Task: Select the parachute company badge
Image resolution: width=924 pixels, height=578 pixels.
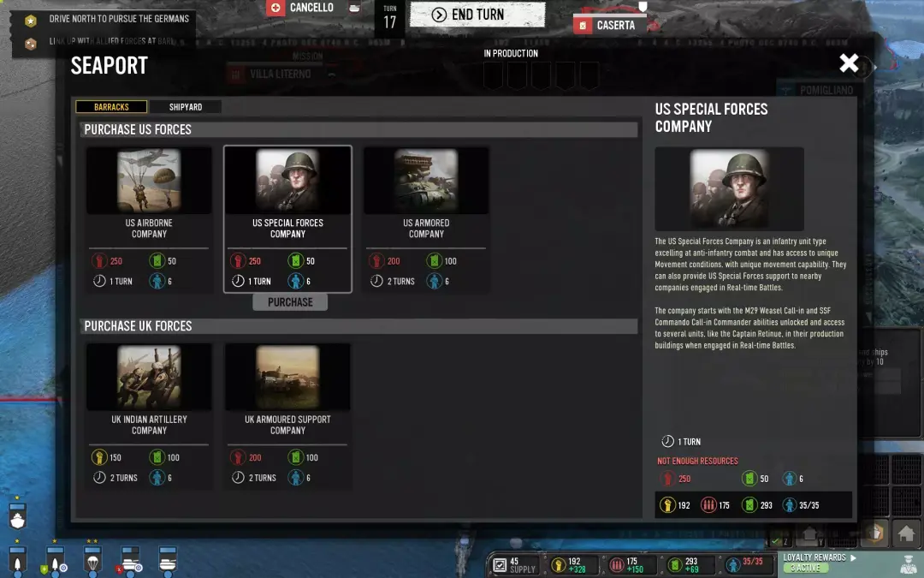Action: [x=92, y=560]
